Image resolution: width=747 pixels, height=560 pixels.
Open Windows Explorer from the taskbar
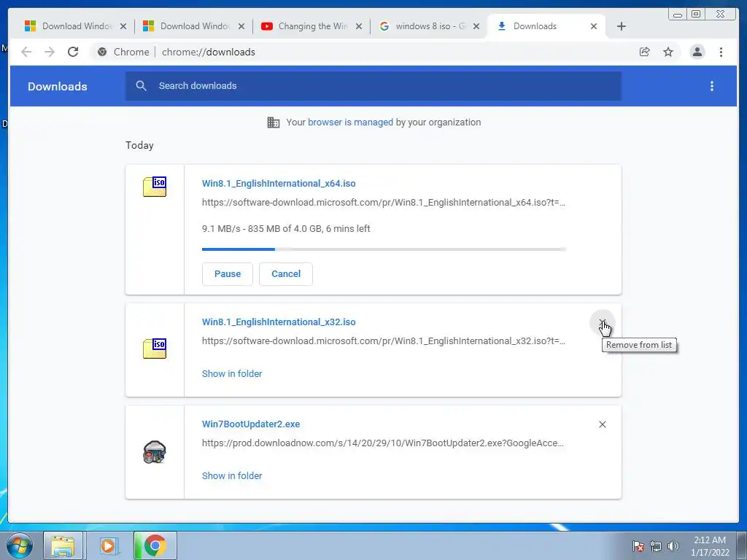(63, 545)
